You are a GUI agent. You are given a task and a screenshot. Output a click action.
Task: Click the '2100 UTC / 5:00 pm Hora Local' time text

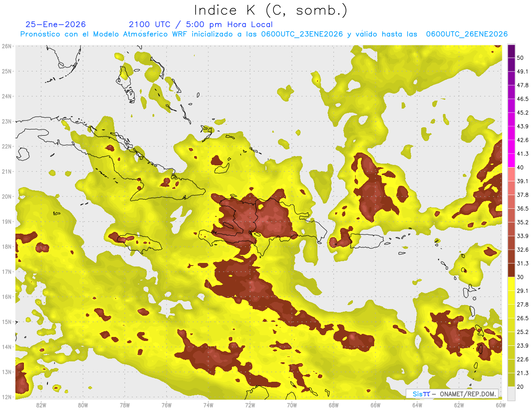(201, 24)
